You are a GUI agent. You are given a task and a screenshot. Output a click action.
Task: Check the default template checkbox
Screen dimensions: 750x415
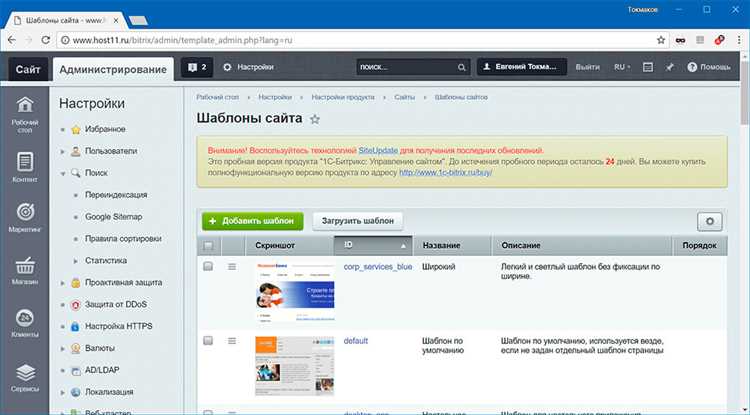[x=208, y=341]
